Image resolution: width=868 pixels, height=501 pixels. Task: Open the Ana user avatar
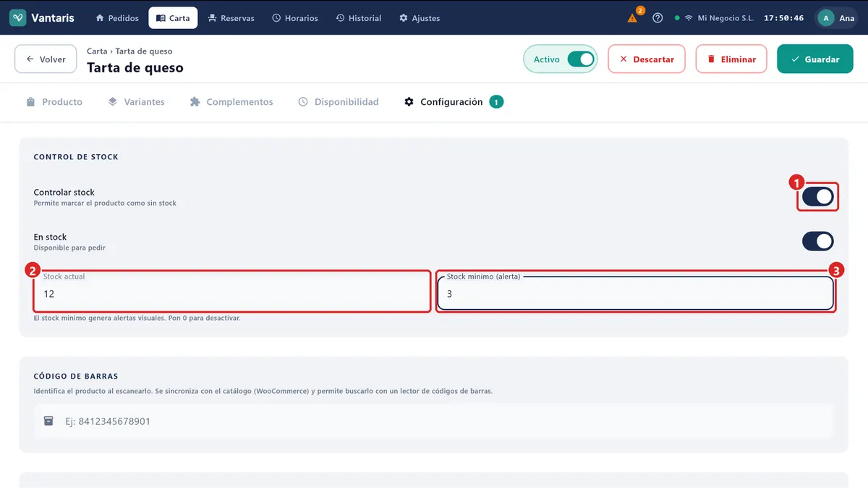coord(826,18)
